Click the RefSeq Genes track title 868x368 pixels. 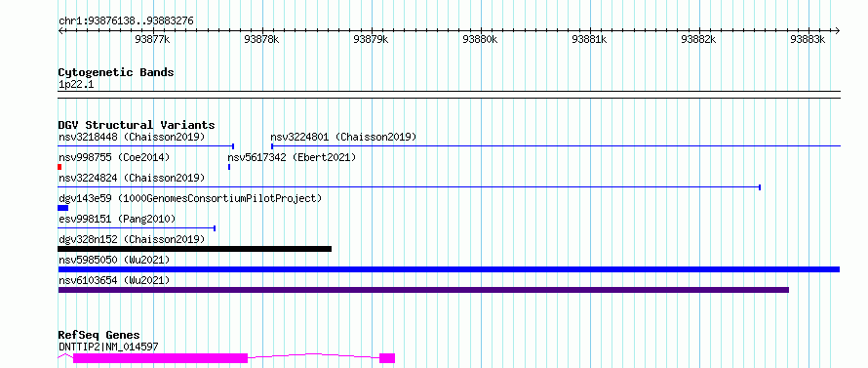click(x=99, y=336)
